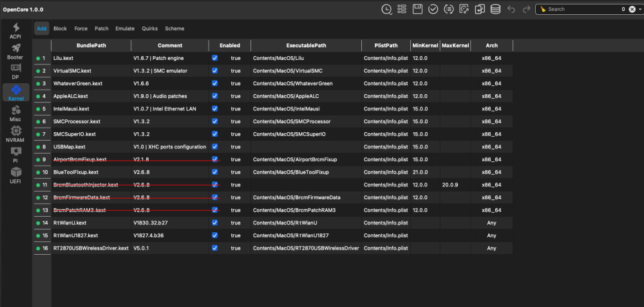644x307 pixels.
Task: Save config with the floppy disk icon
Action: click(417, 9)
